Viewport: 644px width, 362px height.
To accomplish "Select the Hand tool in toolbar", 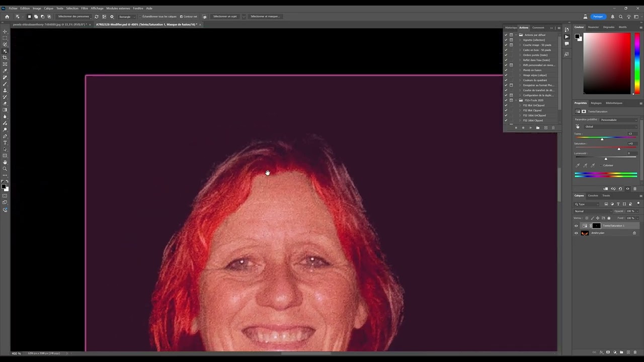I will tap(5, 162).
